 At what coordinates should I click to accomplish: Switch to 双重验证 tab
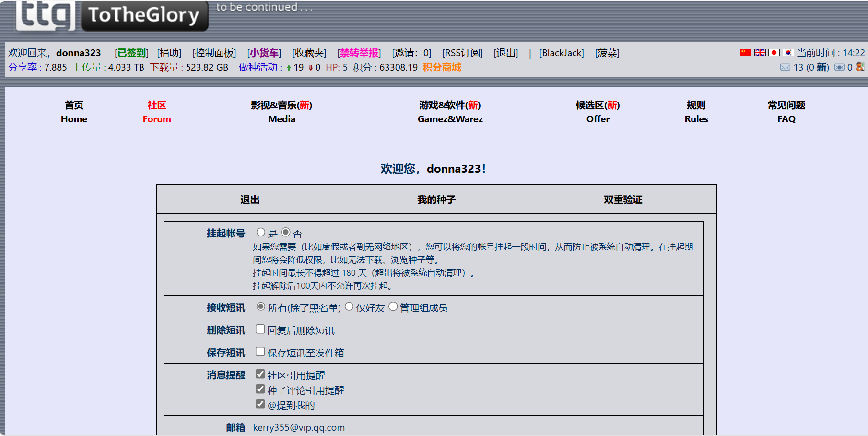click(623, 200)
